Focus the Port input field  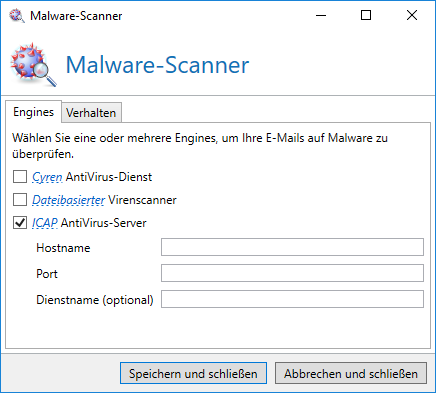click(292, 273)
